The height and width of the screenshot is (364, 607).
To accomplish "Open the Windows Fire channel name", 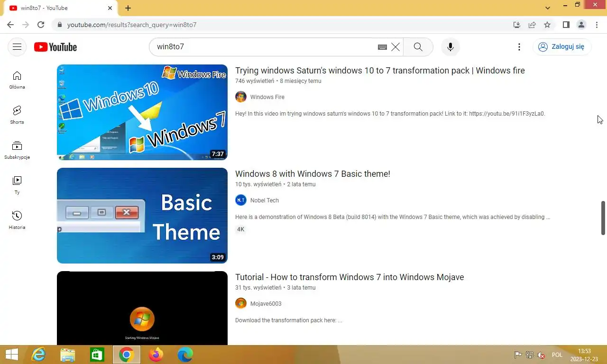I will tap(267, 97).
